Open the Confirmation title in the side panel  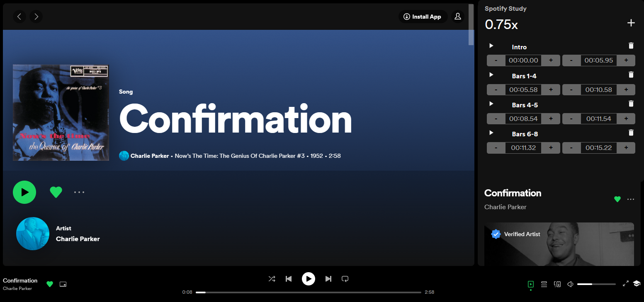tap(513, 193)
